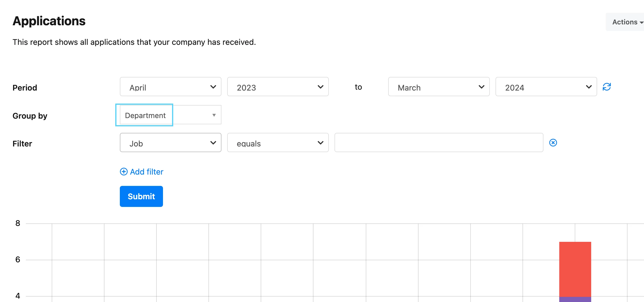Click the y-axis value 4
Screen dimensions: 644x302
point(18,296)
